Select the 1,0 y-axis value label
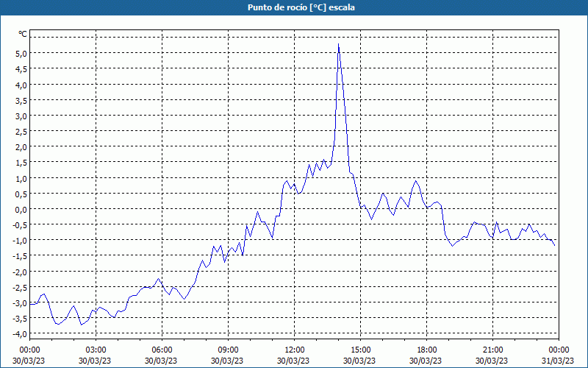The image size is (588, 368). pyautogui.click(x=21, y=178)
